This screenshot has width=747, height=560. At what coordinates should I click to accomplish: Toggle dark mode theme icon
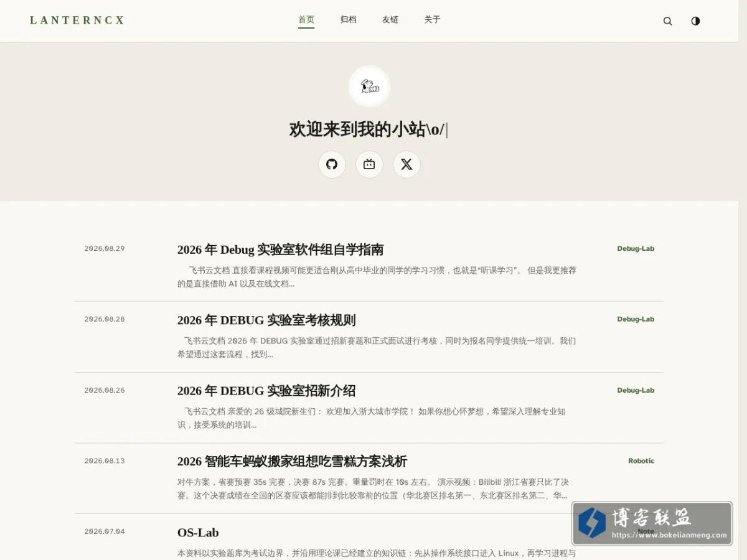tap(695, 21)
